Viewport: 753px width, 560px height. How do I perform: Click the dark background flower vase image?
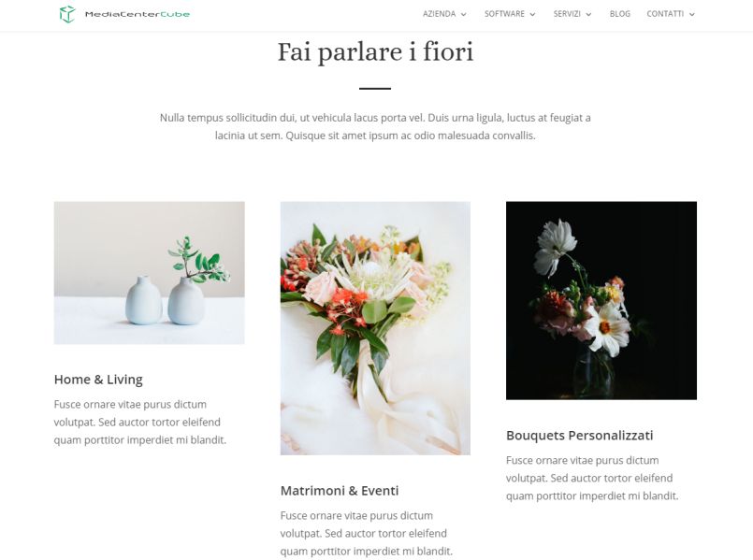601,300
